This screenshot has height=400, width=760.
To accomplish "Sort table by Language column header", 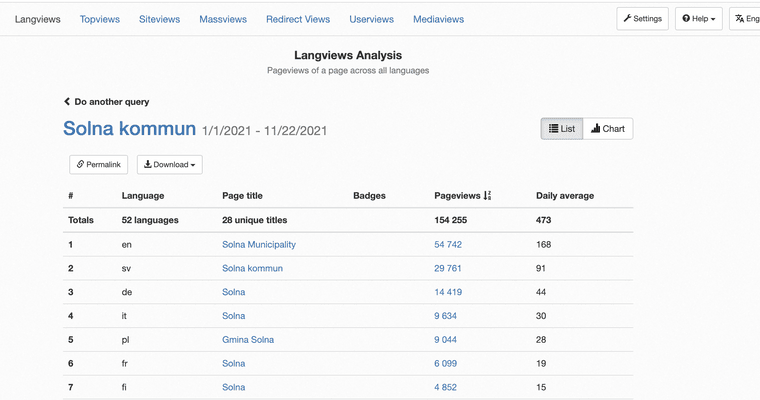I will pos(142,196).
